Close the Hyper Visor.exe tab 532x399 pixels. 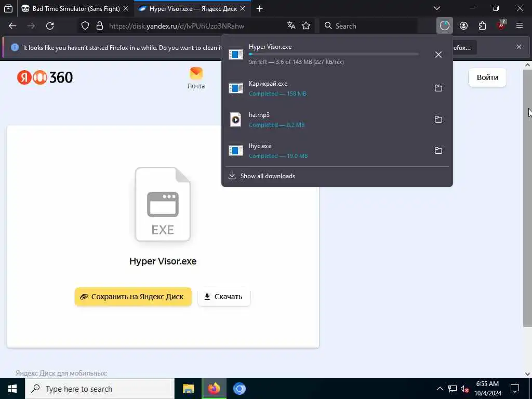tap(243, 8)
